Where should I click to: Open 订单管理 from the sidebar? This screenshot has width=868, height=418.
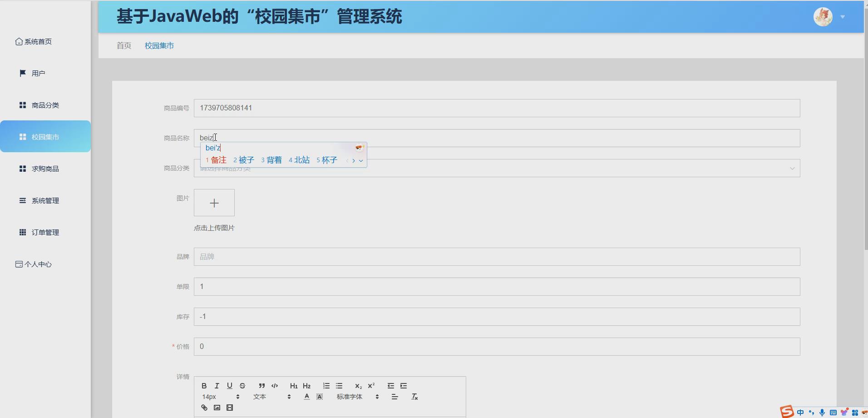click(x=45, y=232)
